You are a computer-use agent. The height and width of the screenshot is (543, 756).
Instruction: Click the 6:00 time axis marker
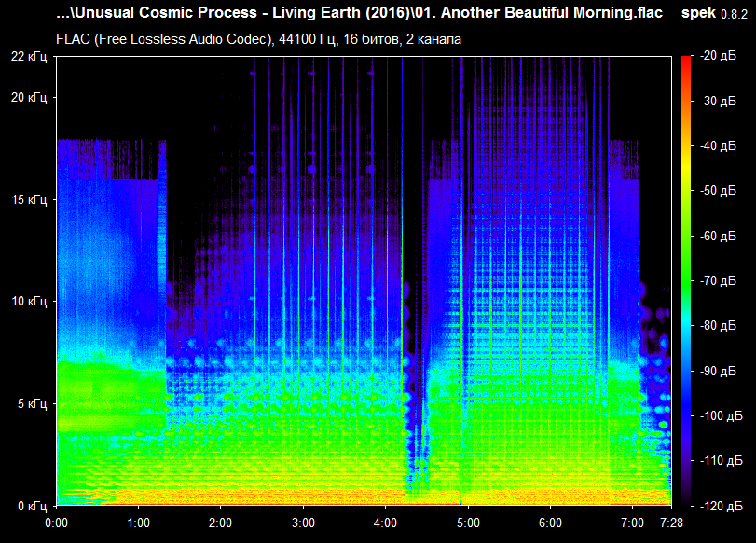550,523
